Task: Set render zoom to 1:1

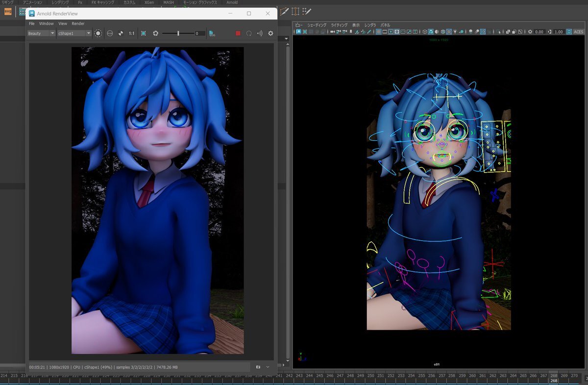Action: point(132,33)
